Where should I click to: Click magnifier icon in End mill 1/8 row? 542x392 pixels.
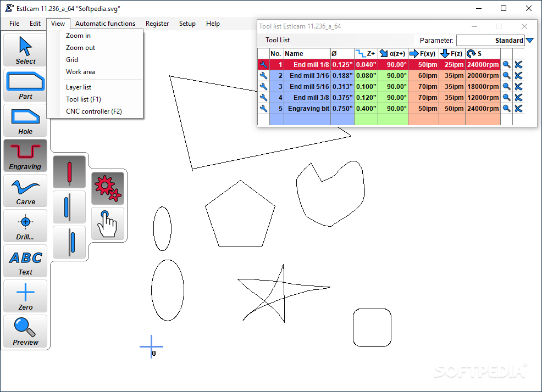[x=506, y=65]
